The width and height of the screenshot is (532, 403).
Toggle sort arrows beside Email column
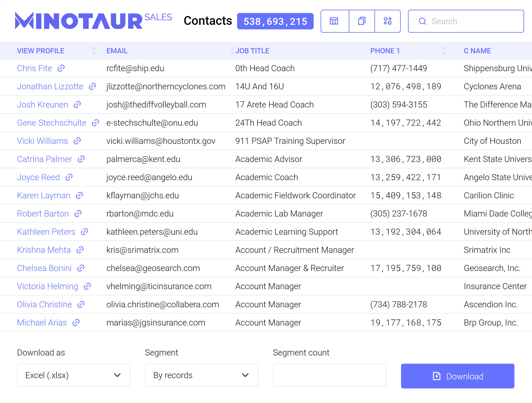[232, 51]
